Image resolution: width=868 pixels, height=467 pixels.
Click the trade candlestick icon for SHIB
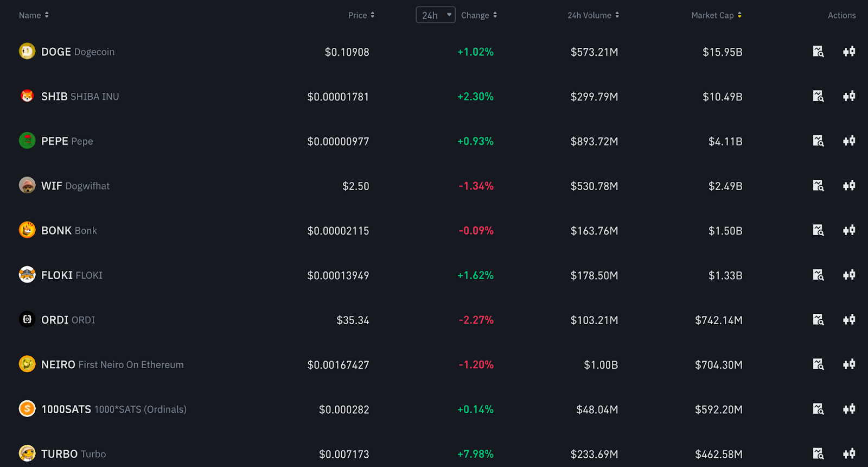click(x=849, y=96)
